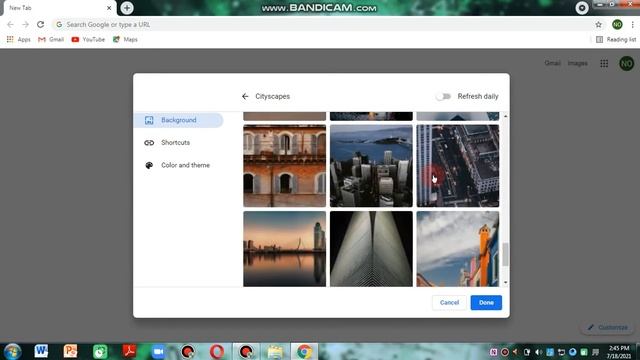The width and height of the screenshot is (640, 360).
Task: Open the Google account avatar on page
Action: click(627, 63)
